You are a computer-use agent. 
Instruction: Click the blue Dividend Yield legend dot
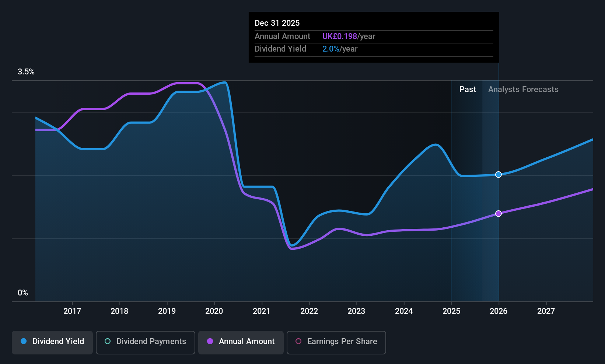point(24,341)
